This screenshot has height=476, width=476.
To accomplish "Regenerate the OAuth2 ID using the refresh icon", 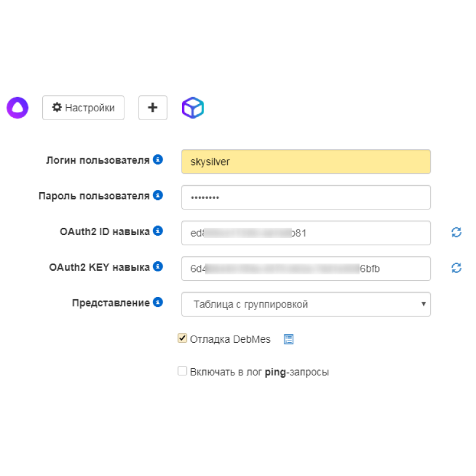I will coord(456,232).
